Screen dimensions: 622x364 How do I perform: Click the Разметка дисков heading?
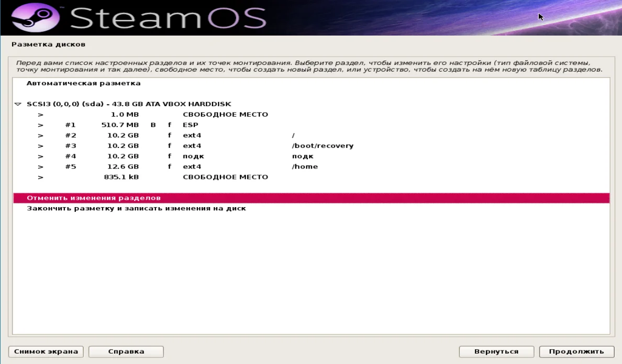click(48, 44)
